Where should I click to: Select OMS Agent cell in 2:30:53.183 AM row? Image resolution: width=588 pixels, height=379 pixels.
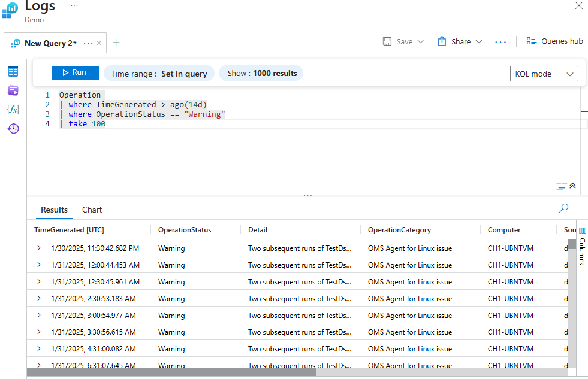pos(410,299)
